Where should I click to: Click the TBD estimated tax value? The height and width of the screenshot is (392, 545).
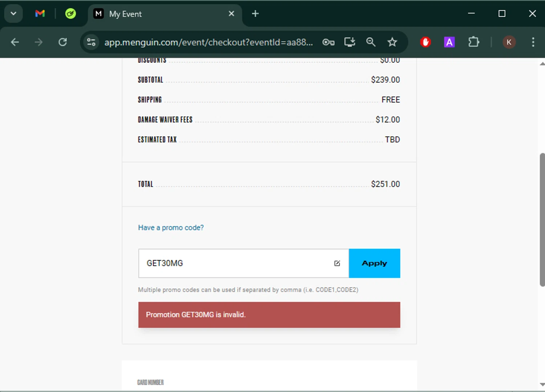tap(392, 140)
